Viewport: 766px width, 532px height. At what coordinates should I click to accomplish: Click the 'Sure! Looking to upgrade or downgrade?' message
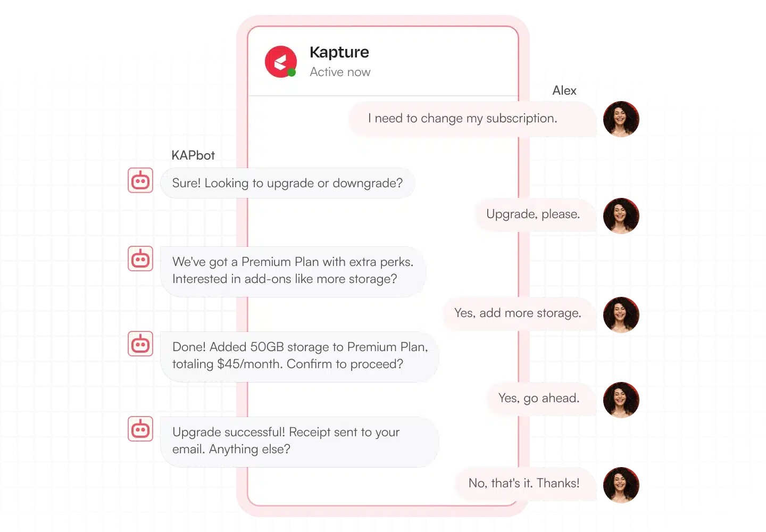pos(287,183)
